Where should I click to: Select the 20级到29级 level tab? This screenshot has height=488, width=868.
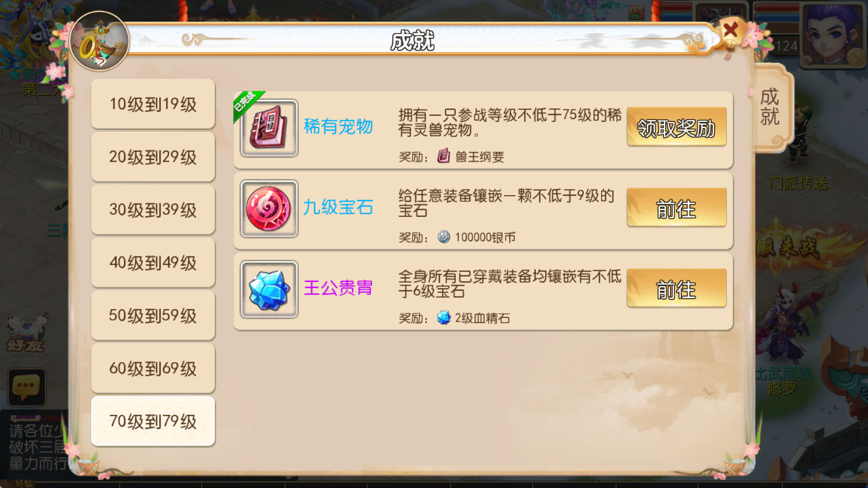(x=153, y=157)
